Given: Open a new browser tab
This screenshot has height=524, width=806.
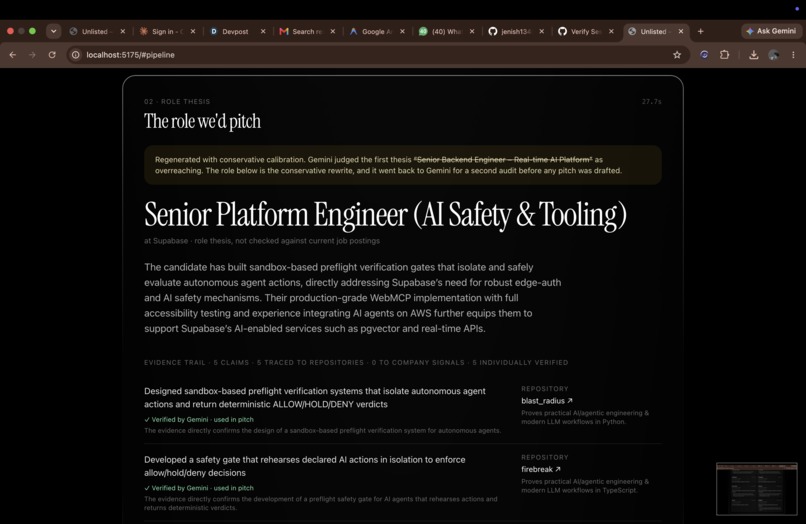Looking at the screenshot, I should click(700, 31).
